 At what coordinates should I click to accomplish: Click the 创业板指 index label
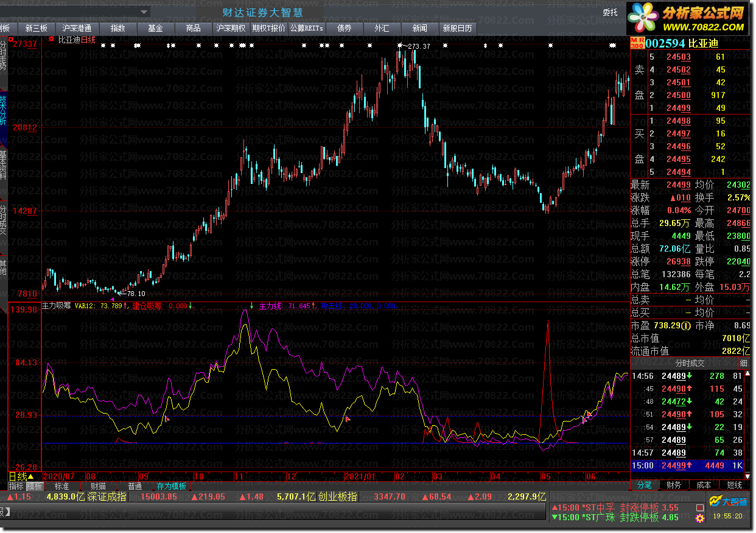pos(337,496)
